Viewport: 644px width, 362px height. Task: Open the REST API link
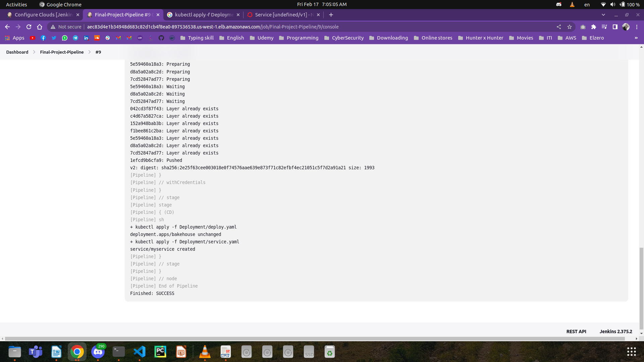(x=576, y=331)
